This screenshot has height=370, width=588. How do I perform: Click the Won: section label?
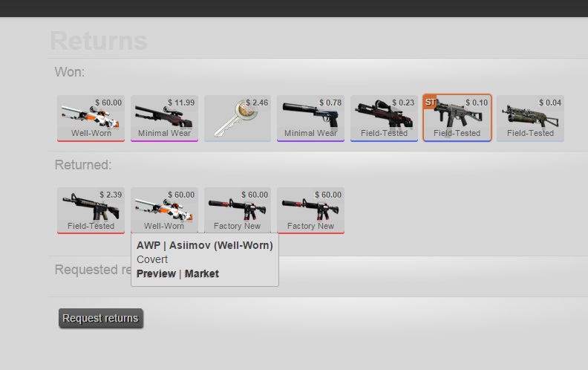pos(70,71)
